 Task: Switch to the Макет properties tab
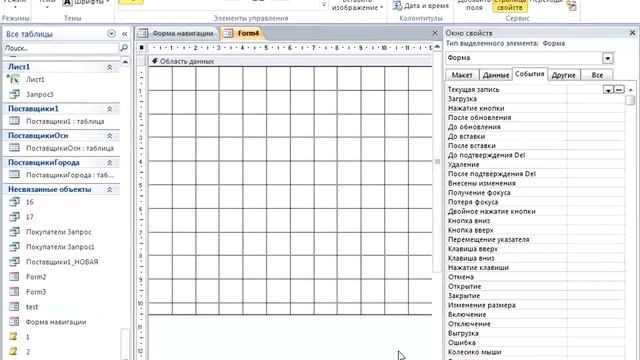click(462, 75)
